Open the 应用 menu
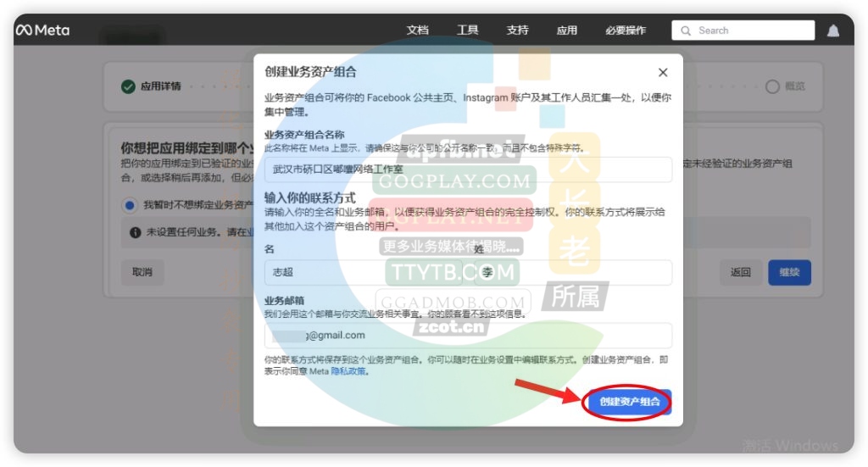This screenshot has height=467, width=868. [567, 31]
